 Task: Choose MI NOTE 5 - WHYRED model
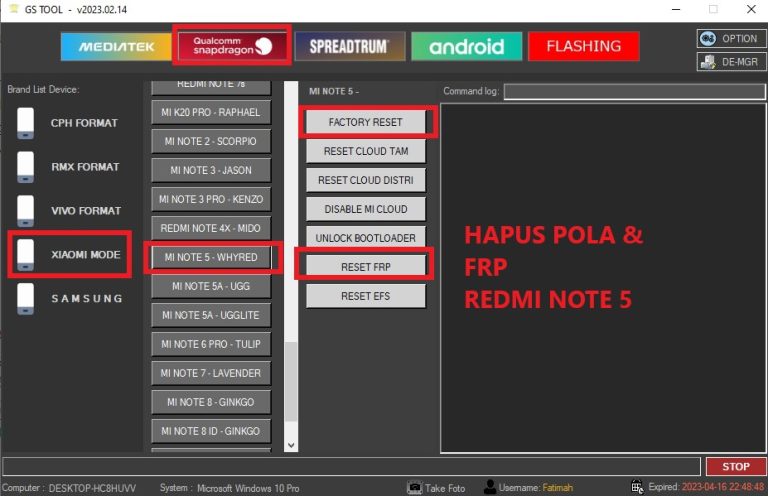pyautogui.click(x=211, y=257)
